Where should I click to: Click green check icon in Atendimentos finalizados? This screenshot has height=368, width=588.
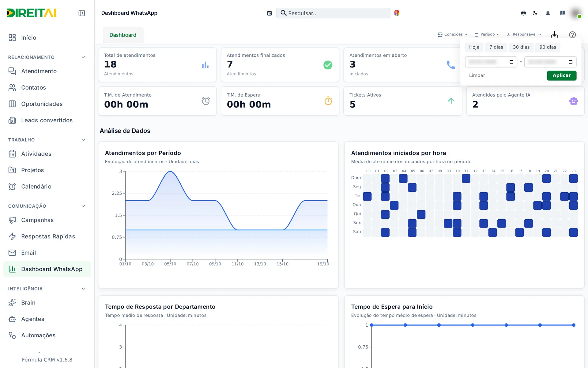pyautogui.click(x=328, y=65)
